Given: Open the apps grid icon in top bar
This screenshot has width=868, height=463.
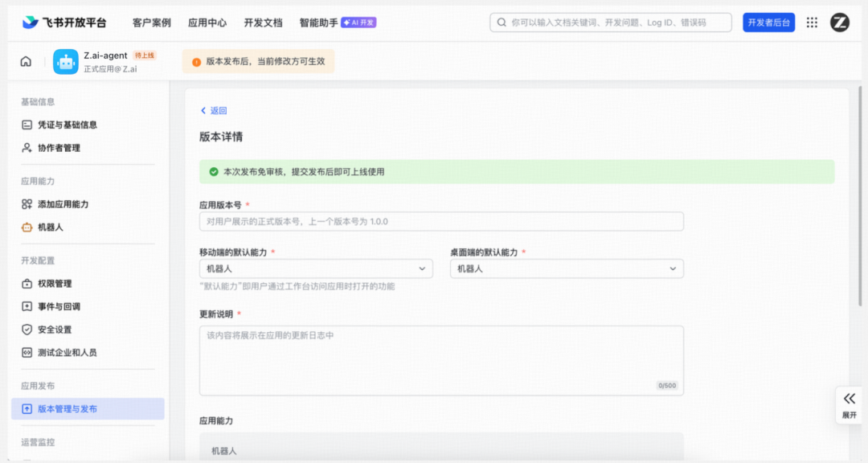Looking at the screenshot, I should 812,23.
